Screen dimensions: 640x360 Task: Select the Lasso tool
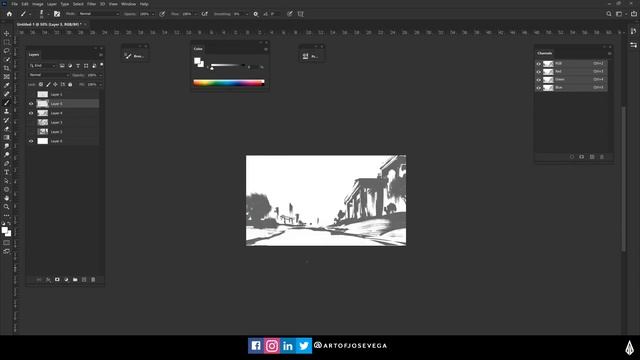[x=7, y=51]
